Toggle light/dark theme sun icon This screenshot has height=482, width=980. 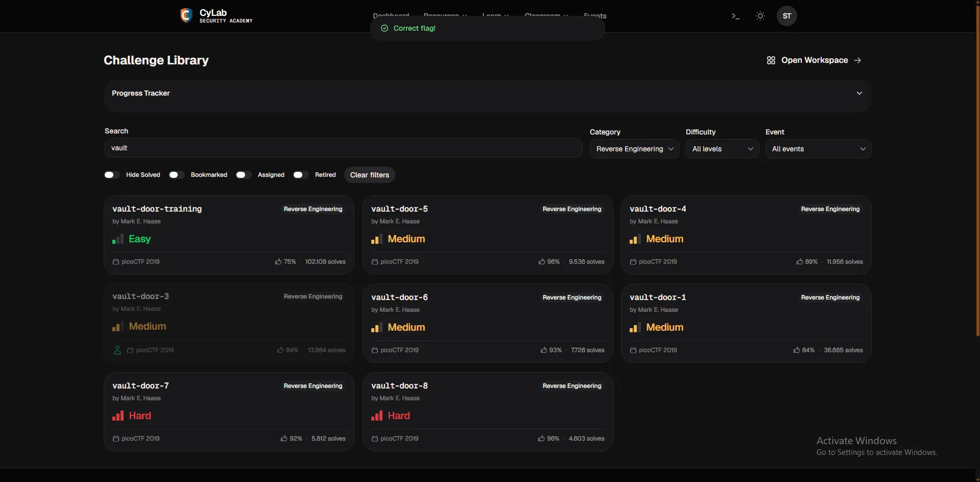(x=760, y=16)
